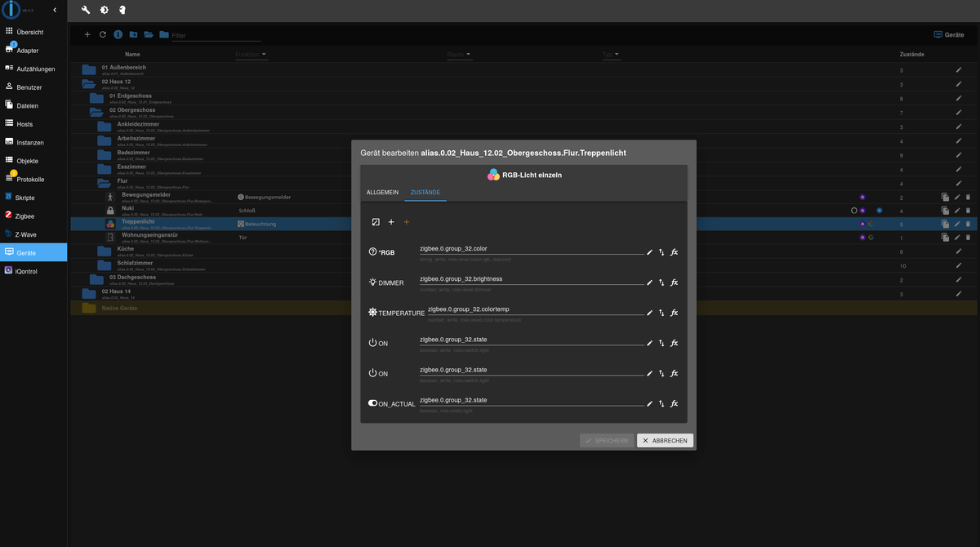Collapse the 02 Obergeschoss folder
The height and width of the screenshot is (547, 980).
click(96, 112)
